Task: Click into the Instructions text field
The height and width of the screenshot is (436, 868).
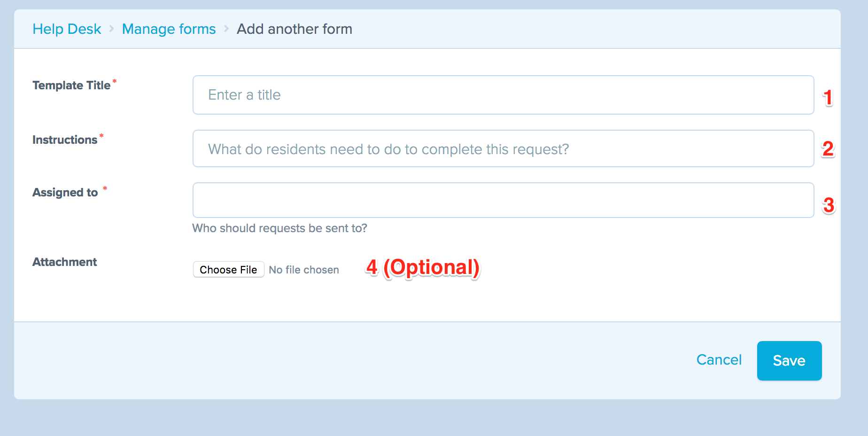Action: 503,148
